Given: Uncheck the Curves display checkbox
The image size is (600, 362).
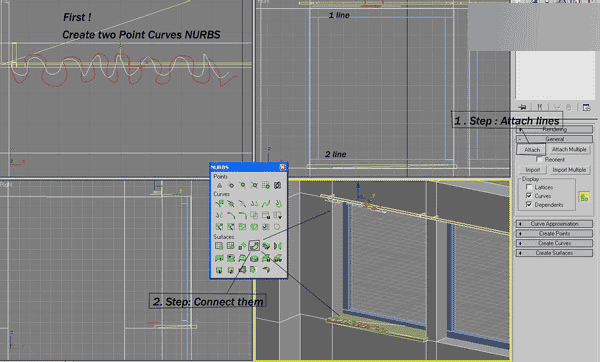Looking at the screenshot, I should coord(529,196).
